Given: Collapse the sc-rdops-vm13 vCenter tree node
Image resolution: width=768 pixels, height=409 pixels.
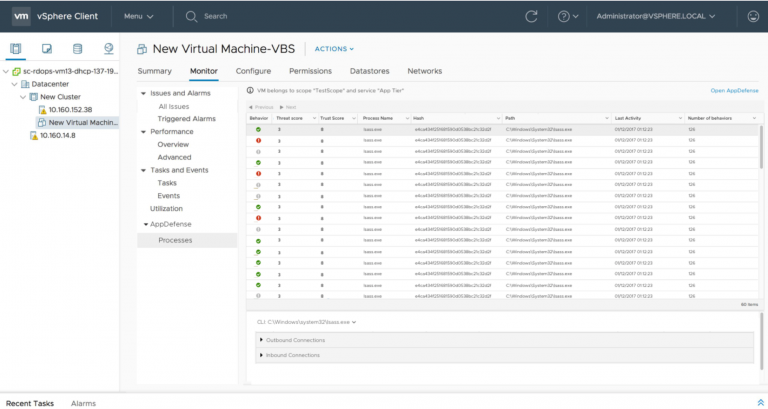Looking at the screenshot, I should tap(6, 72).
